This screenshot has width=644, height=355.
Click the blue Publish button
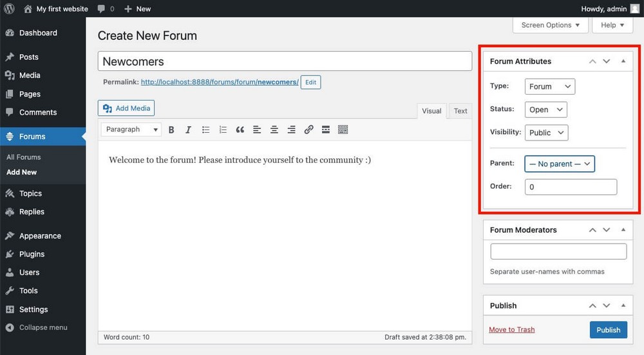(x=609, y=330)
